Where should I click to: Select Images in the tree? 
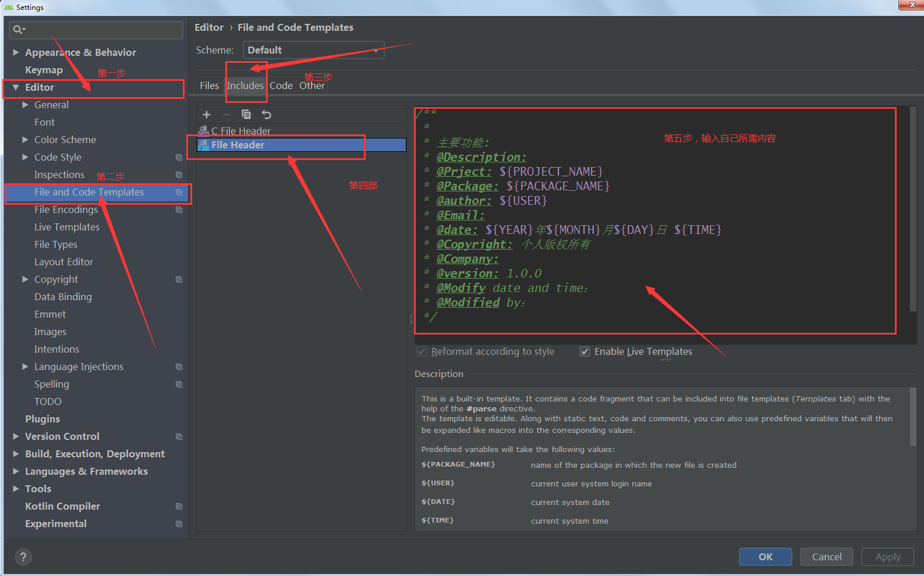tap(50, 332)
